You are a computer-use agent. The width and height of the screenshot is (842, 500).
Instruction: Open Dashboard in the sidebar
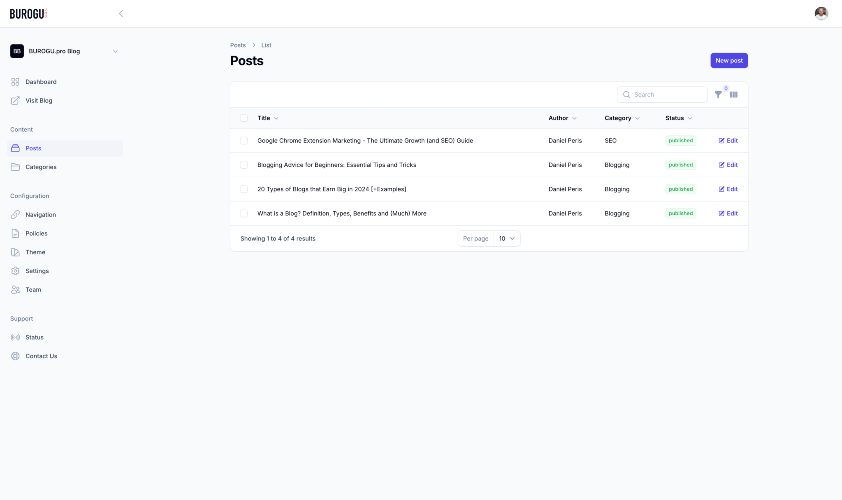(x=65, y=82)
